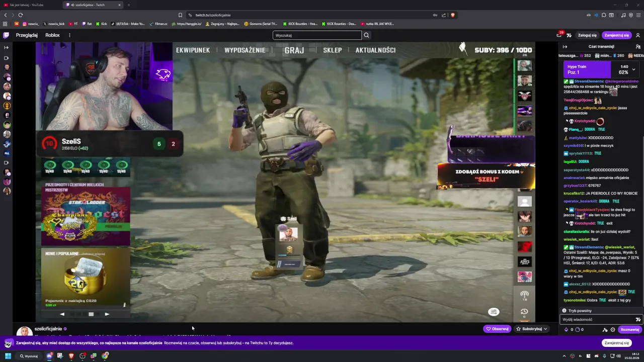The width and height of the screenshot is (644, 362).
Task: Send chat via Rozmawiaj button
Action: pyautogui.click(x=629, y=330)
